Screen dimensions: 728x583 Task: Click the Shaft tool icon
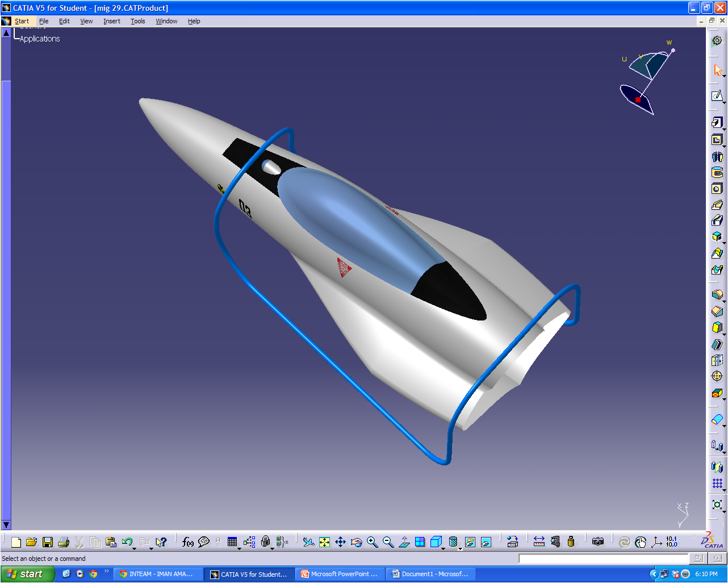tap(717, 156)
